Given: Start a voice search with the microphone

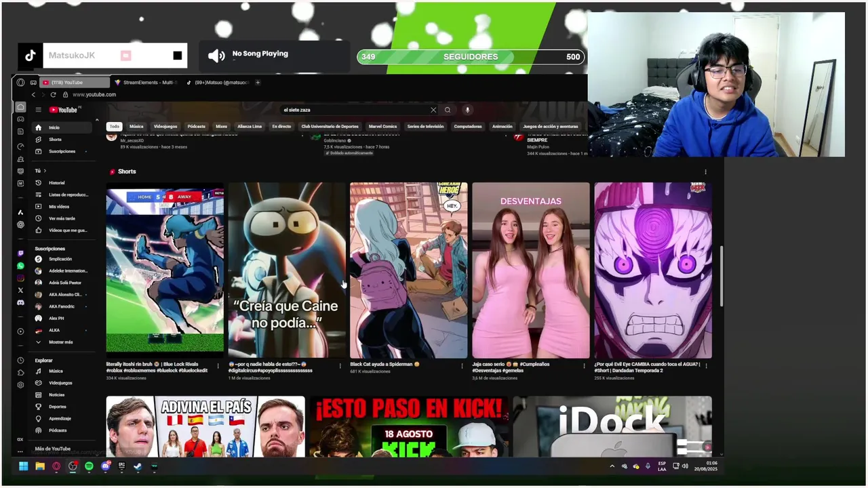Looking at the screenshot, I should (x=467, y=110).
